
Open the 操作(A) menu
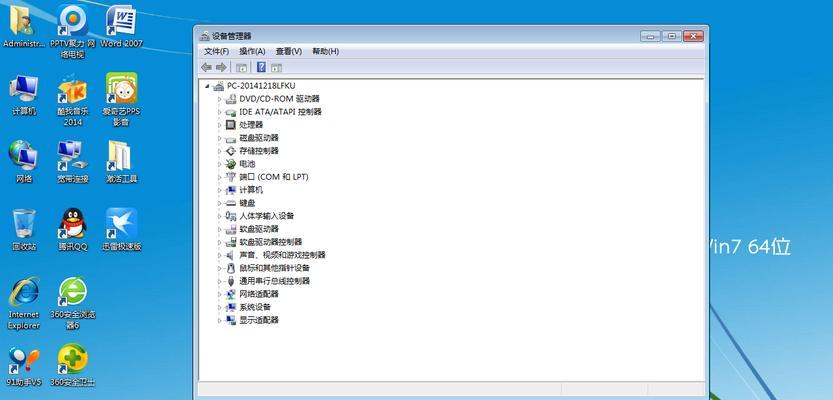coord(252,52)
